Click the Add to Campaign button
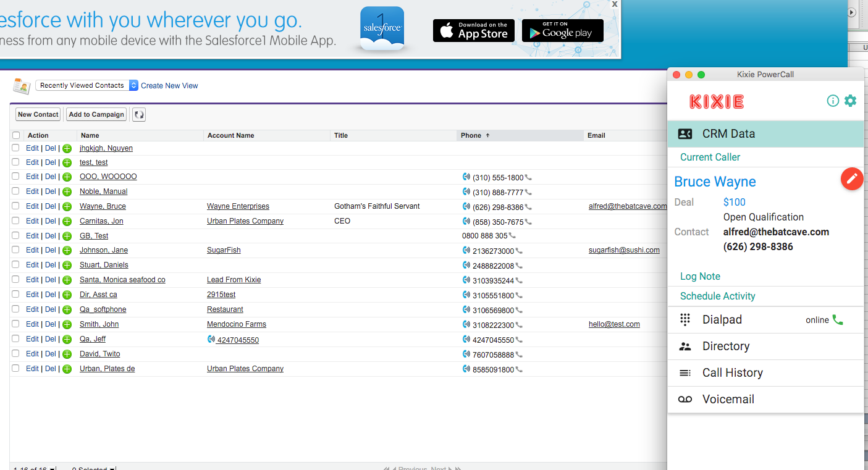The height and width of the screenshot is (470, 868). [x=96, y=114]
